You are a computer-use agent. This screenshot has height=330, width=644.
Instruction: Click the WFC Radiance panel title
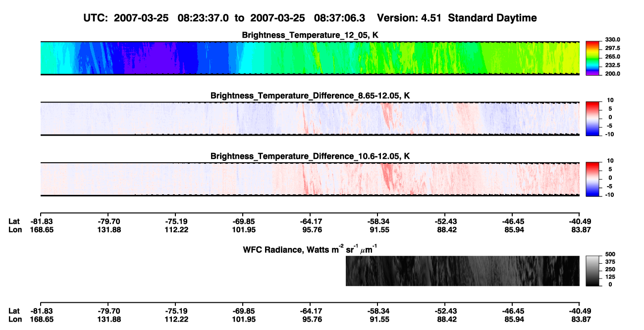click(311, 249)
